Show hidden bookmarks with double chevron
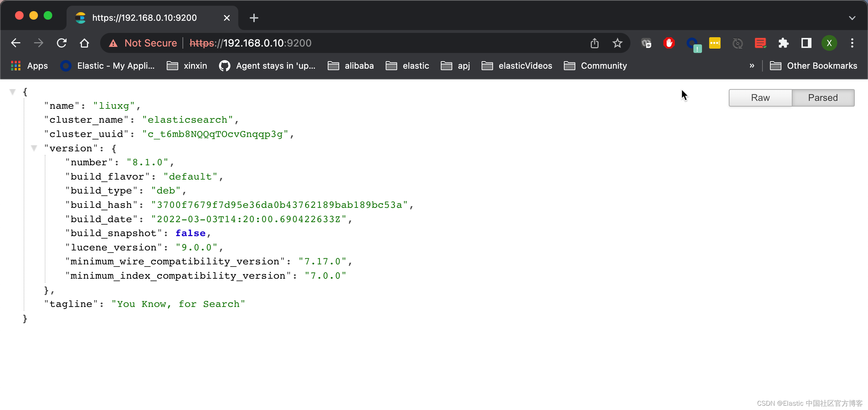 [x=752, y=65]
